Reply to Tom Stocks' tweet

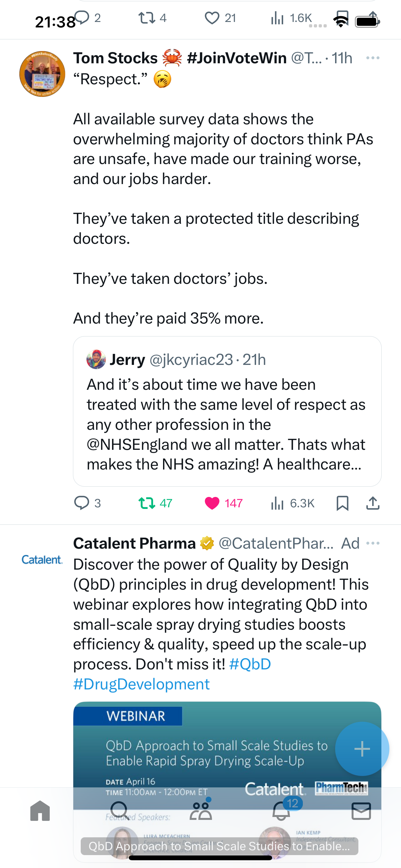pos(87,503)
